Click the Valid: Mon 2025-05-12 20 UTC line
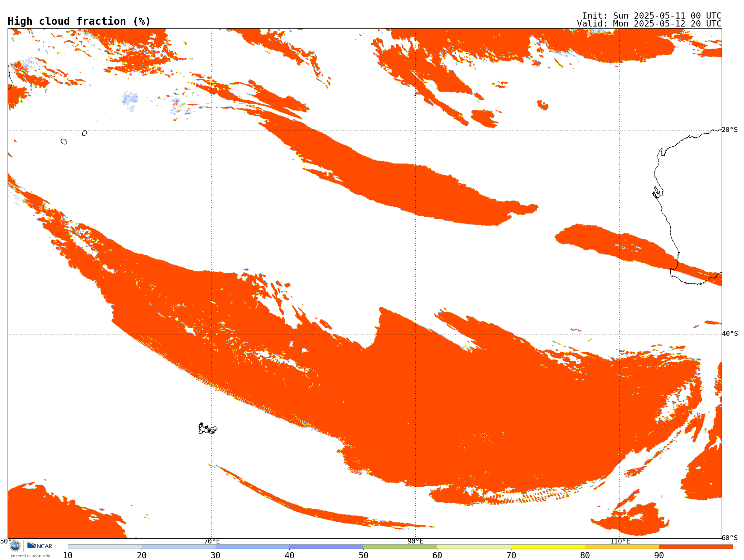The image size is (744, 560). tap(649, 24)
